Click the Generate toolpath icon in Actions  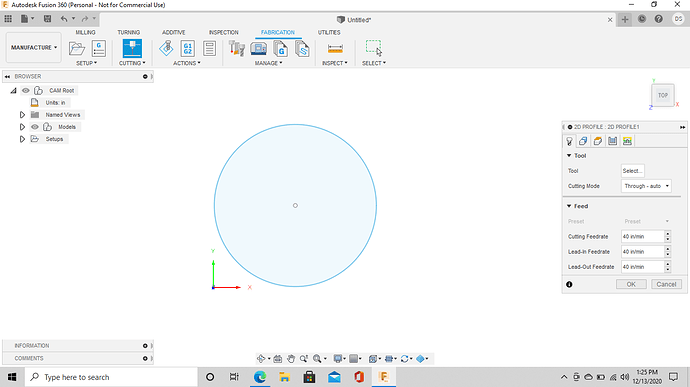point(166,48)
